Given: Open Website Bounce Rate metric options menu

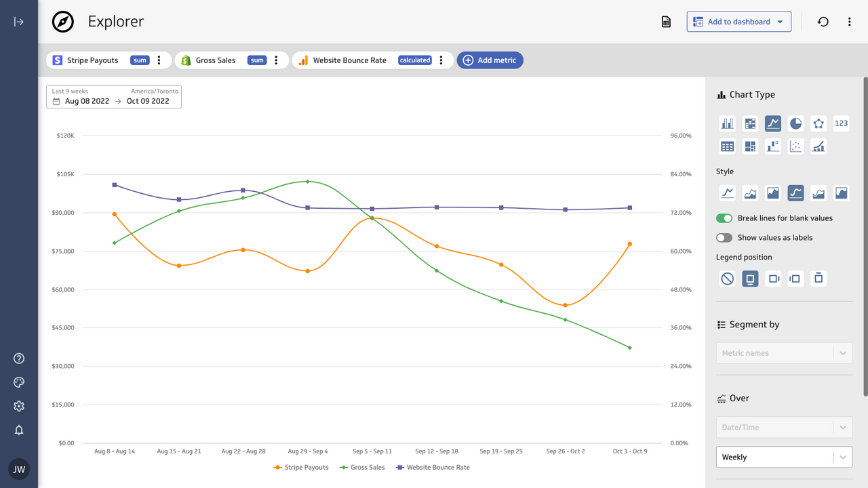Looking at the screenshot, I should 441,60.
